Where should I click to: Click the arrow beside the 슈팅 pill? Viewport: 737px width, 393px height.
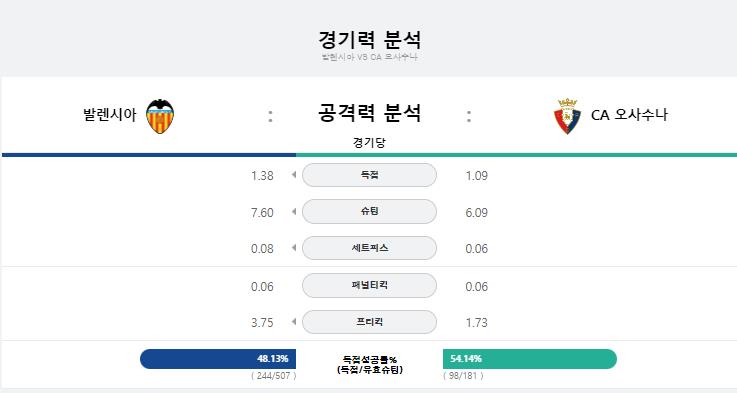[x=294, y=212]
